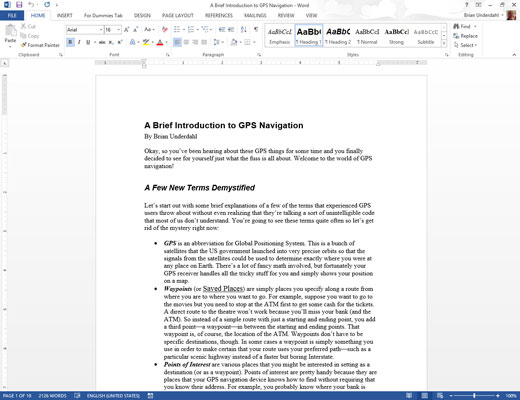Toggle show paragraph marks
Viewport: 520px width, 400px height.
click(x=256, y=30)
